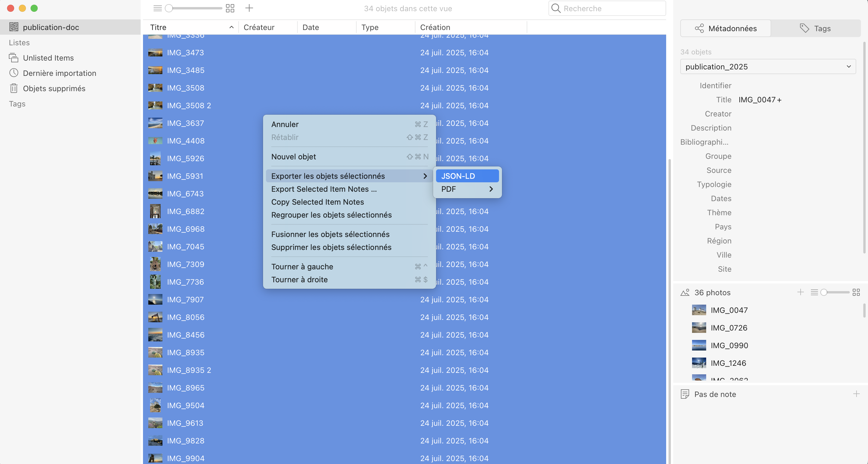The height and width of the screenshot is (464, 868).
Task: Open Objets supprimés trash
Action: coord(54,88)
